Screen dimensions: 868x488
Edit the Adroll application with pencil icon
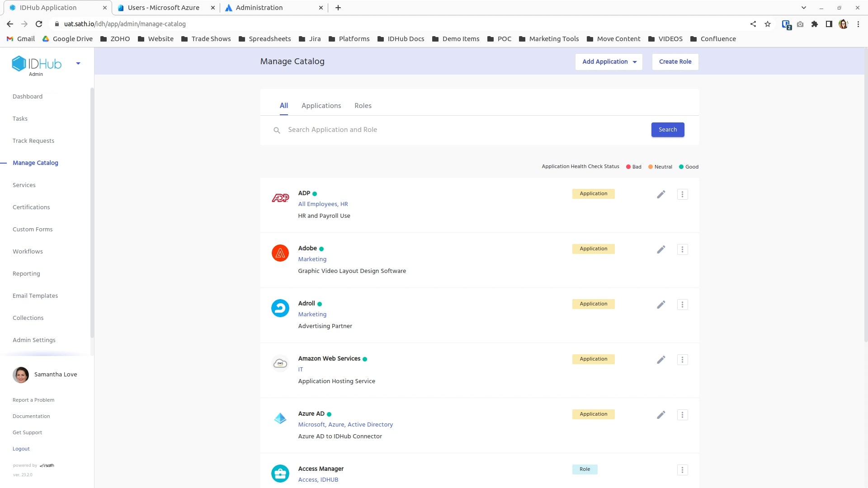pyautogui.click(x=661, y=305)
